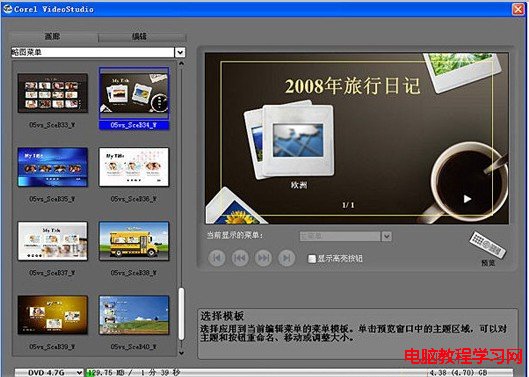Go to the first menu page button
This screenshot has width=529, height=377.
coord(217,258)
